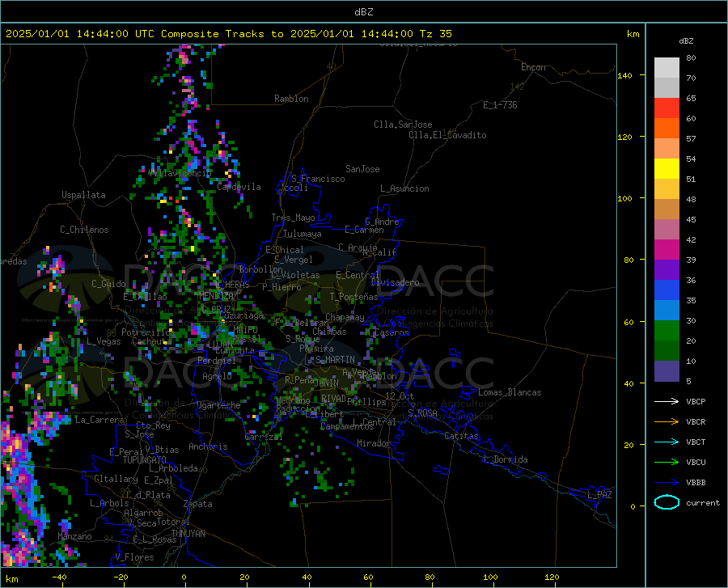728x588 pixels.
Task: Click the 'L_Asuncion' place name
Action: (x=404, y=188)
